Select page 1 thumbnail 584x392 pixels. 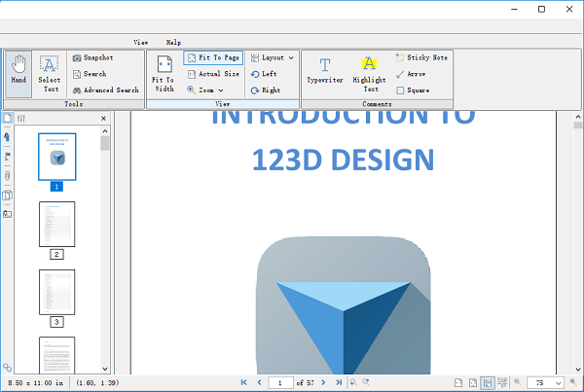coord(57,157)
